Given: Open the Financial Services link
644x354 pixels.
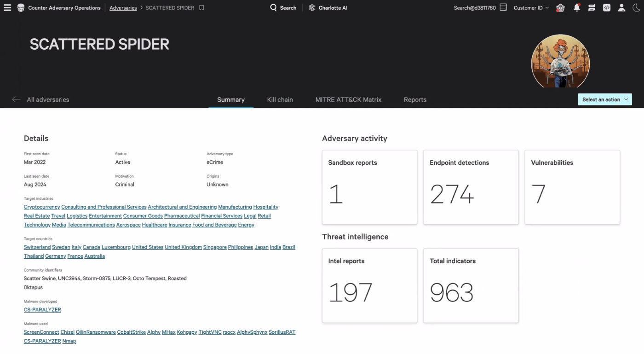Looking at the screenshot, I should (x=222, y=216).
